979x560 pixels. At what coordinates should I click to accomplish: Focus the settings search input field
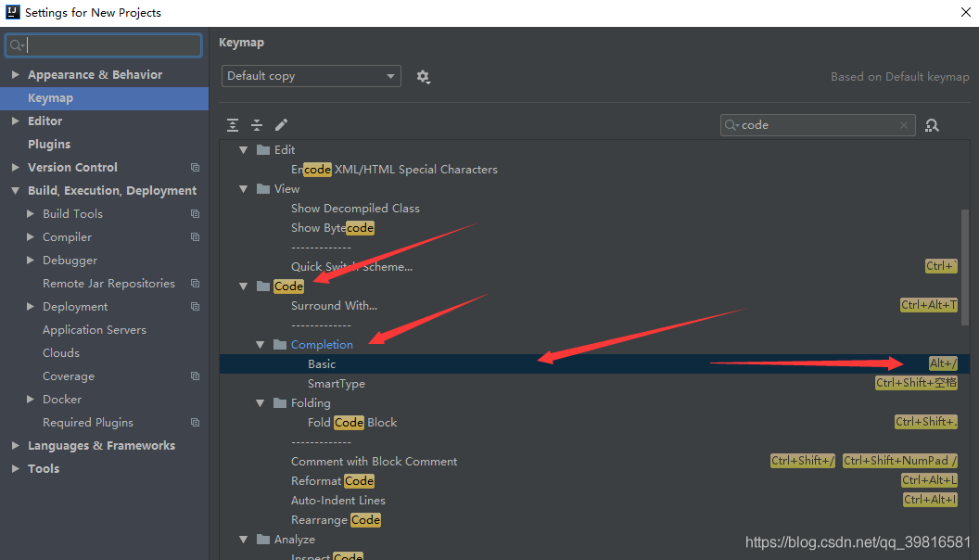coord(104,45)
